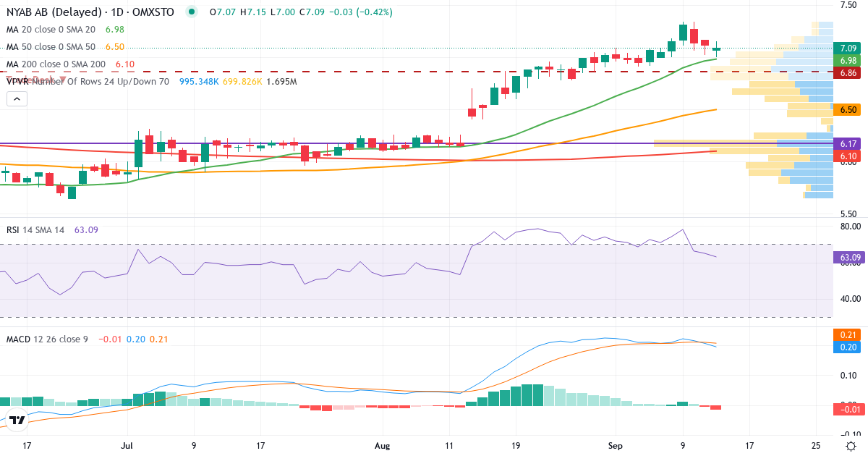Click the -0.01 histogram value label
This screenshot has height=456, width=868.
pyautogui.click(x=848, y=410)
